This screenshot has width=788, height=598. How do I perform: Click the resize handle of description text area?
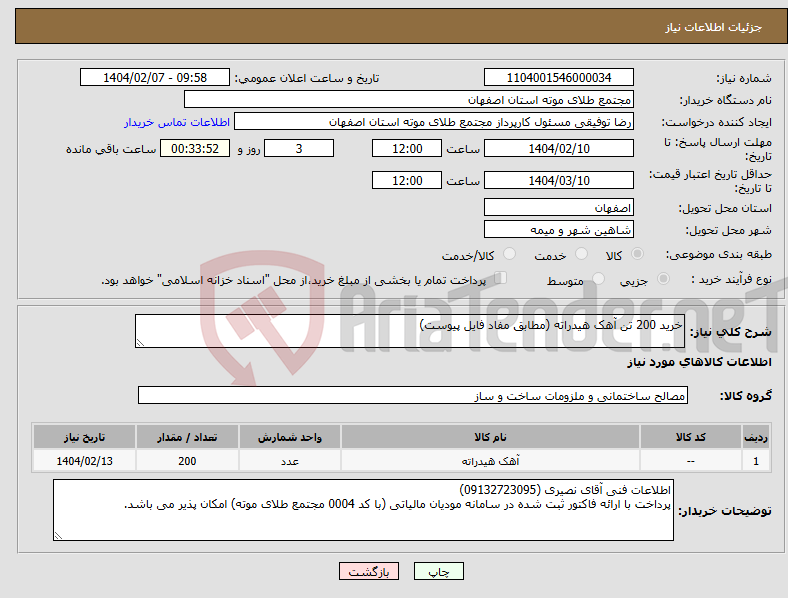(140, 343)
